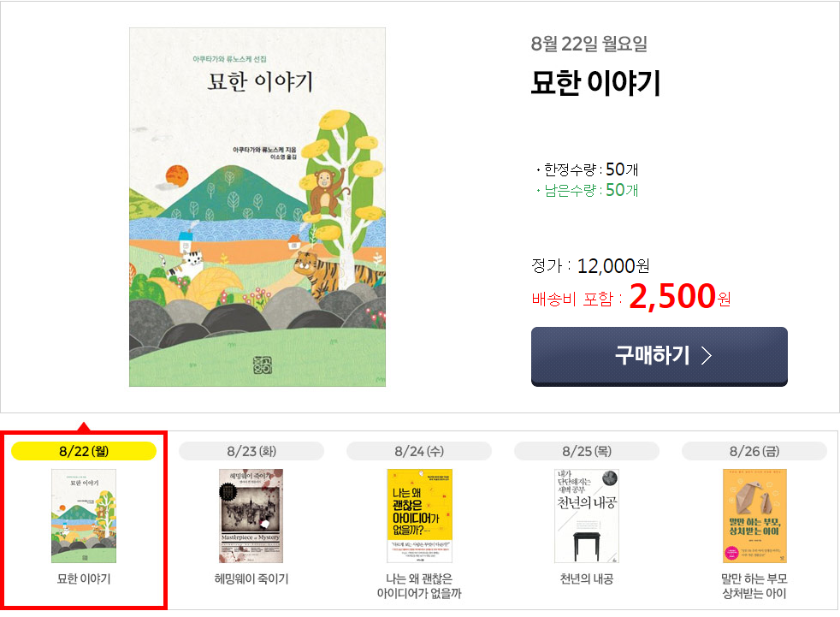Click the small 묘한 이야기 thumbnail cover

tap(84, 515)
